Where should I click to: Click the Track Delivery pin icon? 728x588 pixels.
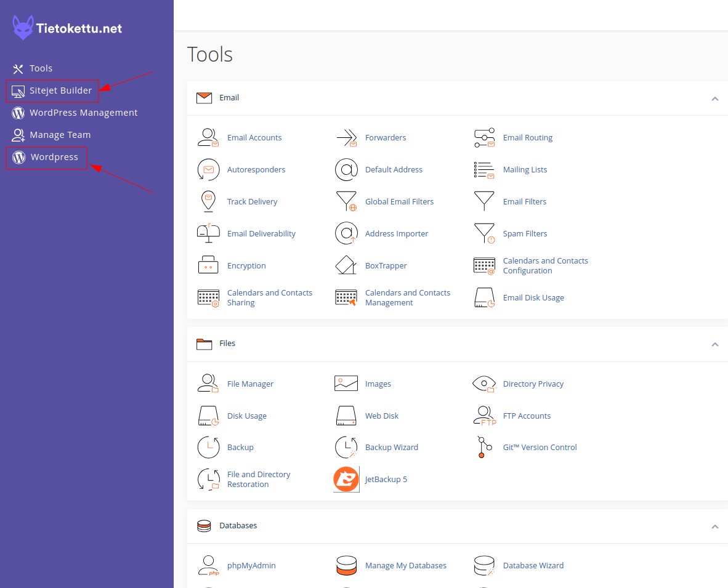208,201
